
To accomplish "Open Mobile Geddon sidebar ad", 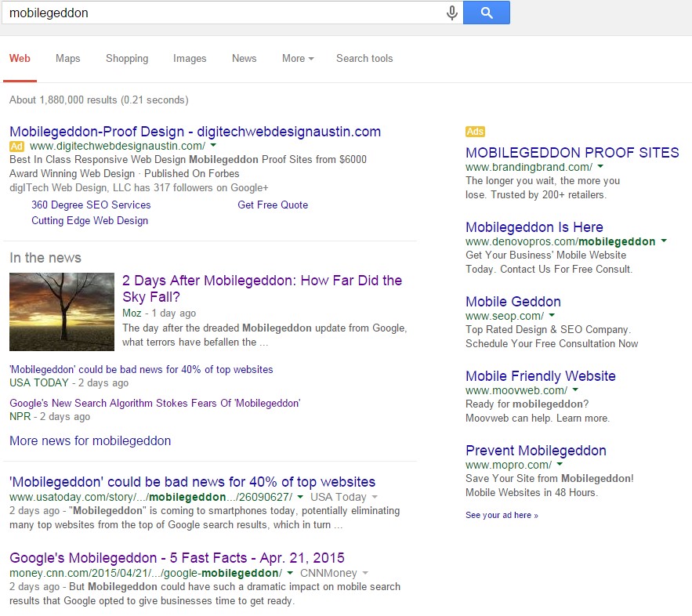I will click(513, 302).
